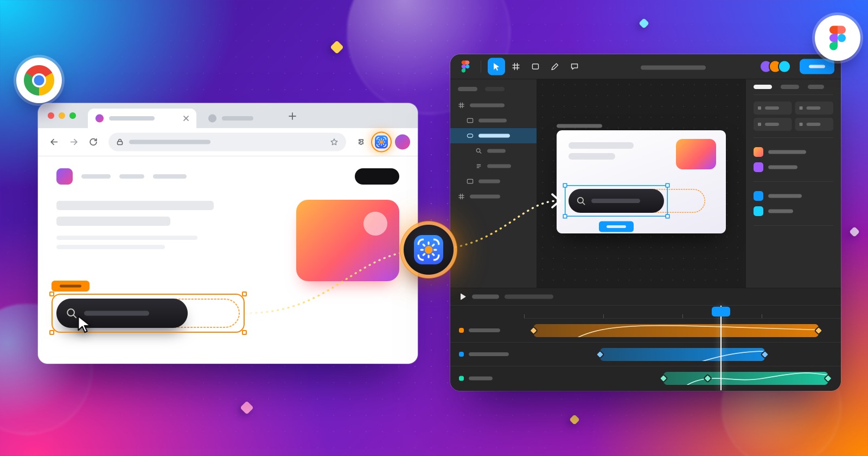This screenshot has width=868, height=456.
Task: Pick the purple color swatch in the right panel
Action: [x=758, y=167]
